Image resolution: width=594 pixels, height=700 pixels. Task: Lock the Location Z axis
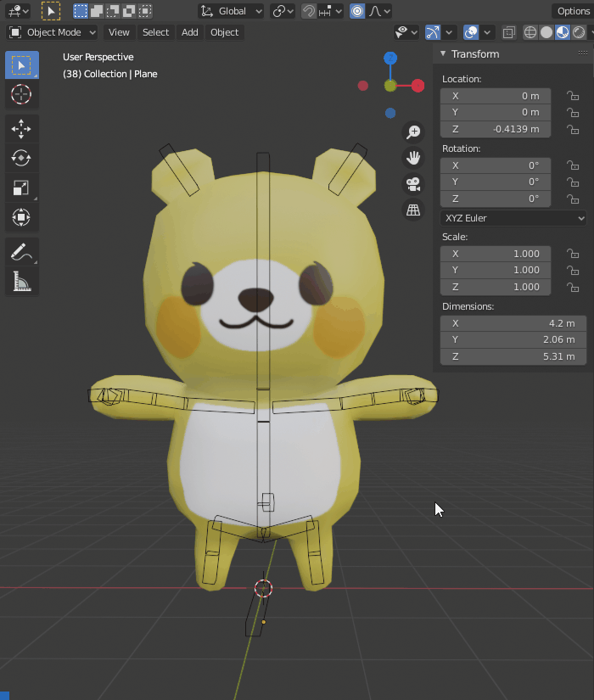[573, 130]
